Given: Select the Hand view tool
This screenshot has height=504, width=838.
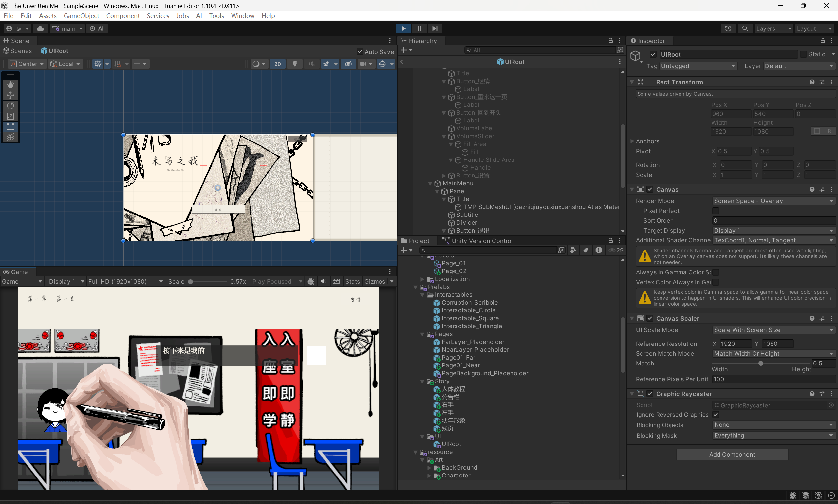Looking at the screenshot, I should coord(10,84).
